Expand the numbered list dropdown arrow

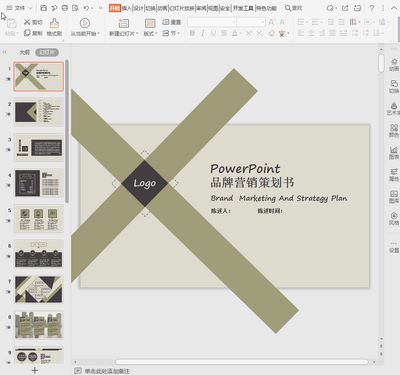click(321, 22)
